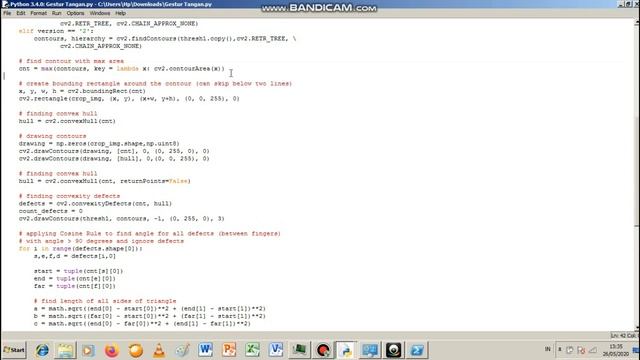Open the Window menu
Viewport: 640px width, 360px height.
click(100, 13)
